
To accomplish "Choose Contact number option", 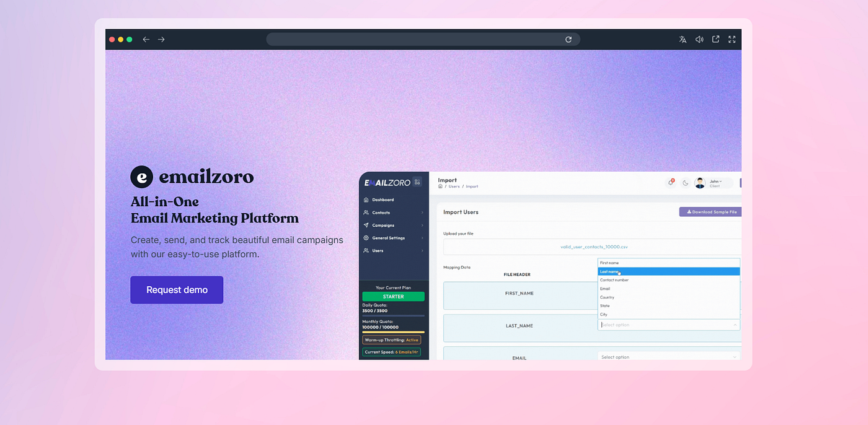I will (668, 280).
